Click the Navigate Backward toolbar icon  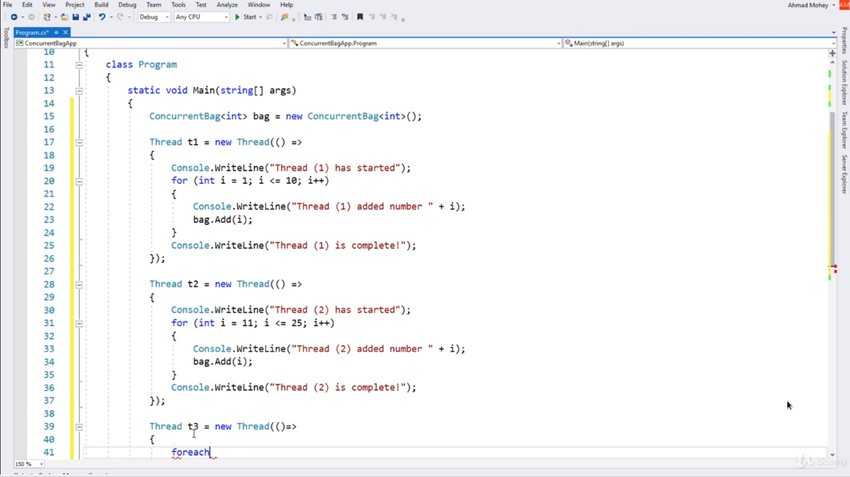[14, 17]
